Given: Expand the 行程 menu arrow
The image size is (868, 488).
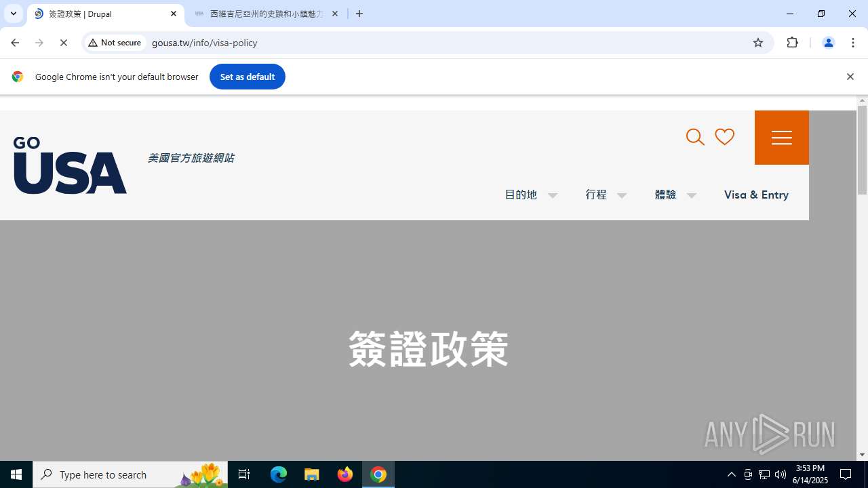Looking at the screenshot, I should click(622, 195).
